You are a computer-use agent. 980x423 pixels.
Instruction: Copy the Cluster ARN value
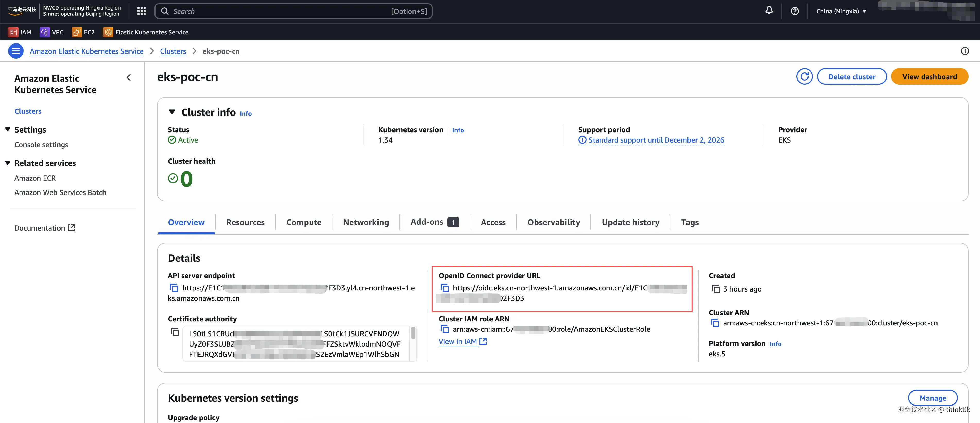[x=715, y=323]
